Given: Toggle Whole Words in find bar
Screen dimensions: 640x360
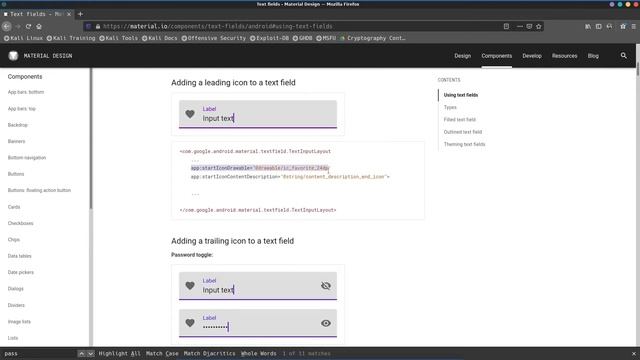Looking at the screenshot, I should pos(258,353).
